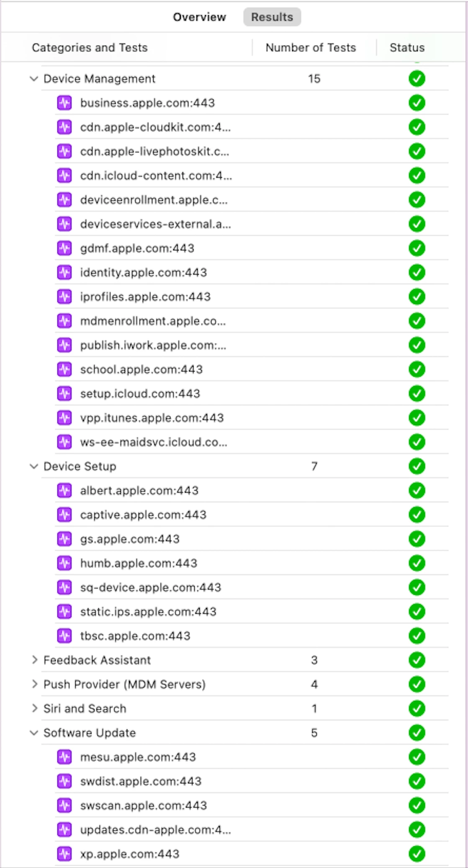
Task: Click the publish.iwork.apple.com test icon
Action: (64, 345)
